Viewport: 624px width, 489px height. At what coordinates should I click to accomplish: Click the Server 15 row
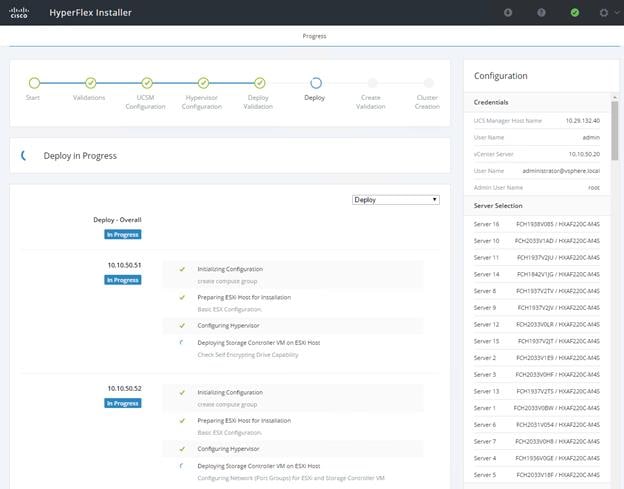(x=536, y=341)
